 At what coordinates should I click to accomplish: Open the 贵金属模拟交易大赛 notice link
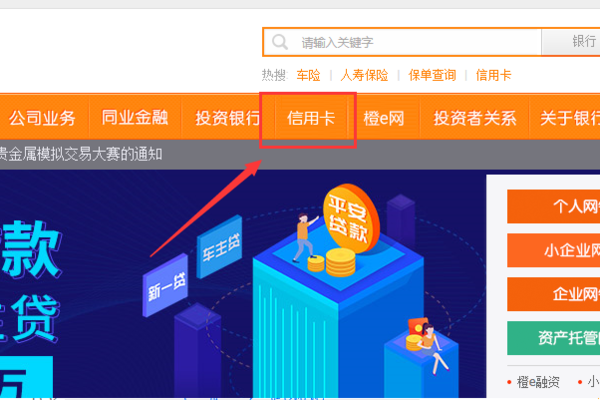tap(81, 154)
